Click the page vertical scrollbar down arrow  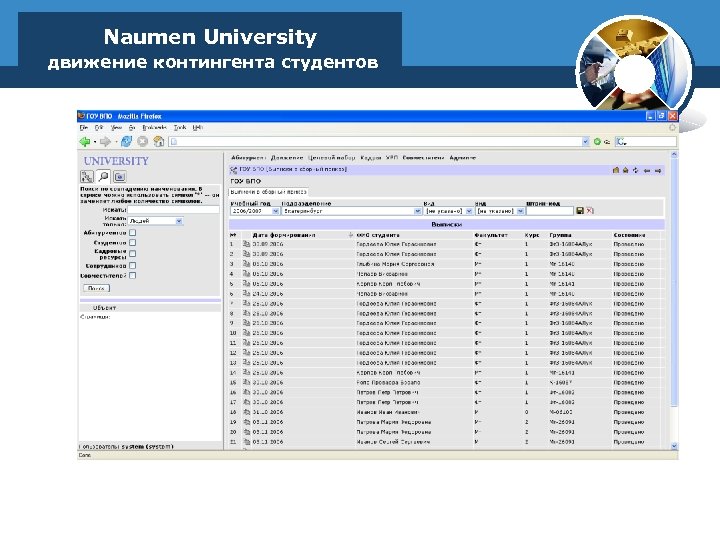[x=674, y=446]
